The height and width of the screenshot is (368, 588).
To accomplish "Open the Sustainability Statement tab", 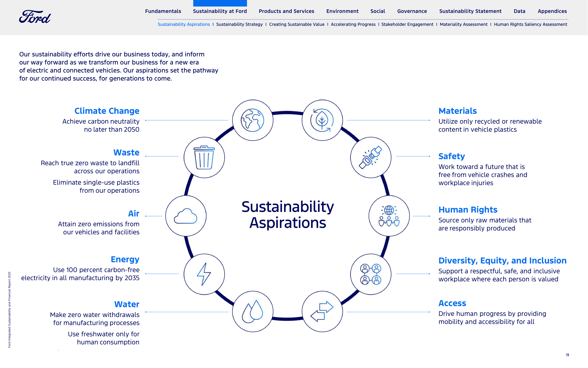I will [470, 11].
